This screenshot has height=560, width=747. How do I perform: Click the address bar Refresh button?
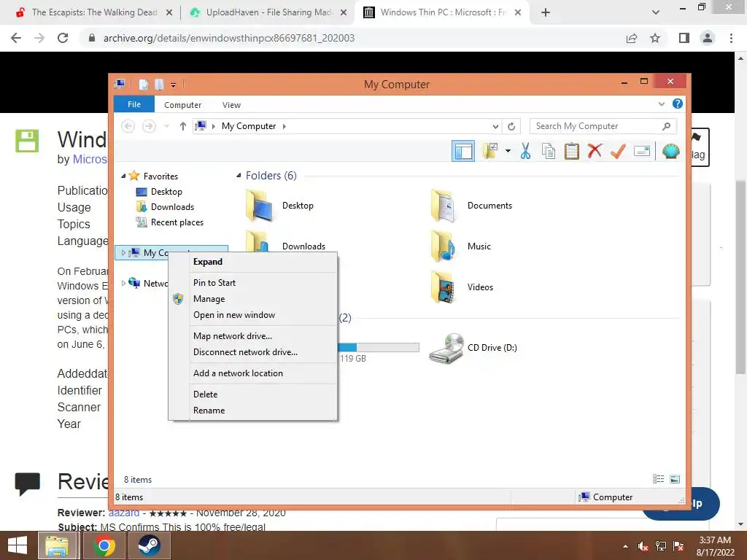511,126
